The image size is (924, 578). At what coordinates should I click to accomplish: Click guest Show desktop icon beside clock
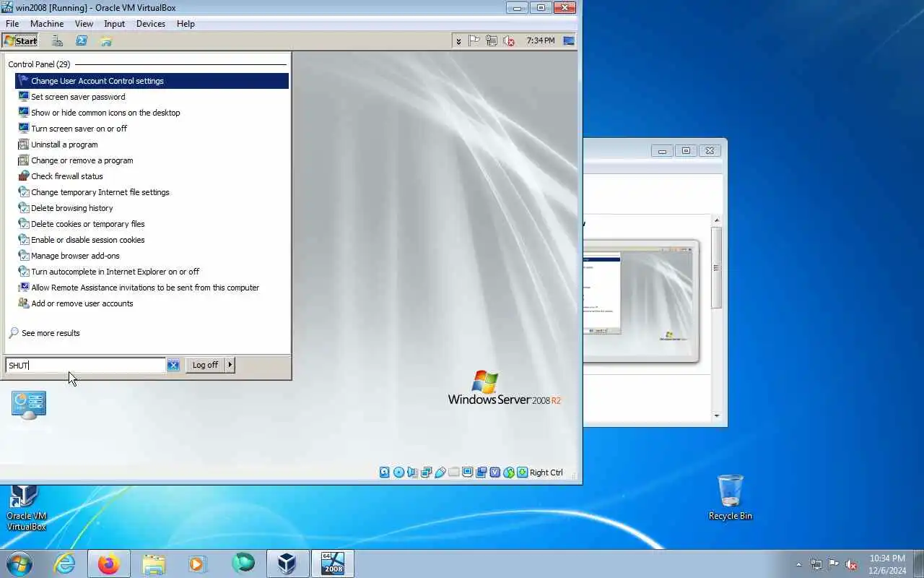(x=570, y=41)
